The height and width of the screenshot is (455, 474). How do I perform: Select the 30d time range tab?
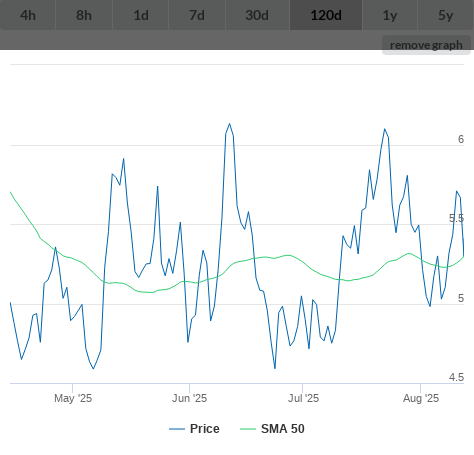coord(257,15)
